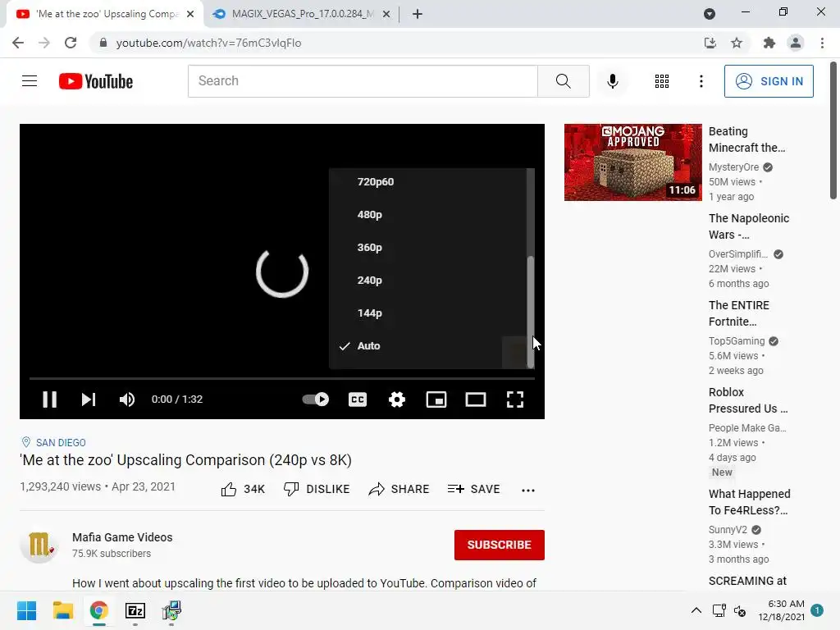Image resolution: width=840 pixels, height=630 pixels.
Task: Search with your voice microphone
Action: [612, 81]
